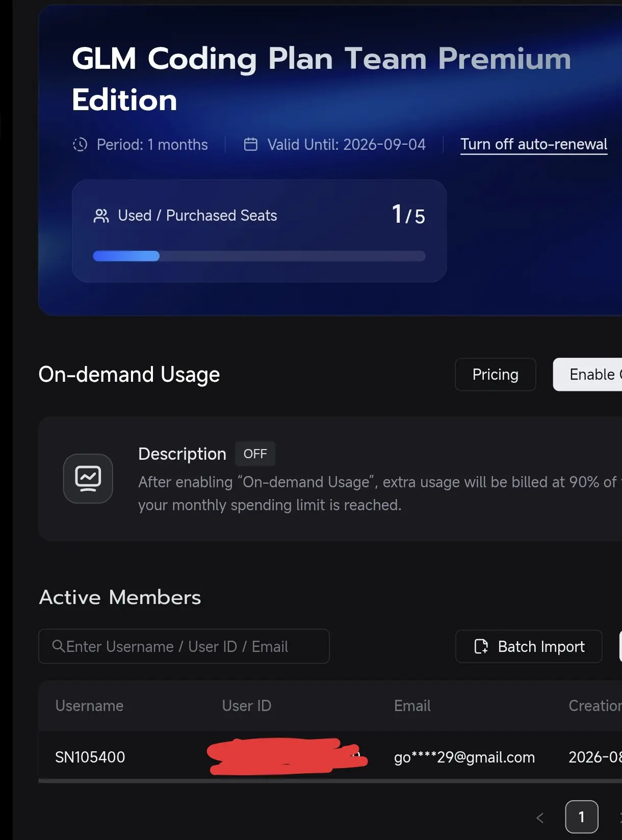The height and width of the screenshot is (840, 622).
Task: Click the Active Members heading
Action: pyautogui.click(x=120, y=597)
